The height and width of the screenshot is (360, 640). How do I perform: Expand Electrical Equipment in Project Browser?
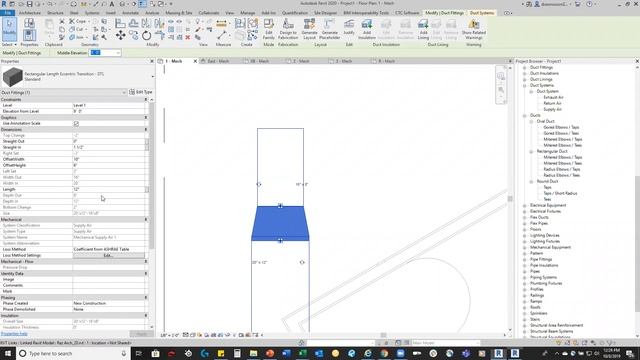tap(524, 205)
